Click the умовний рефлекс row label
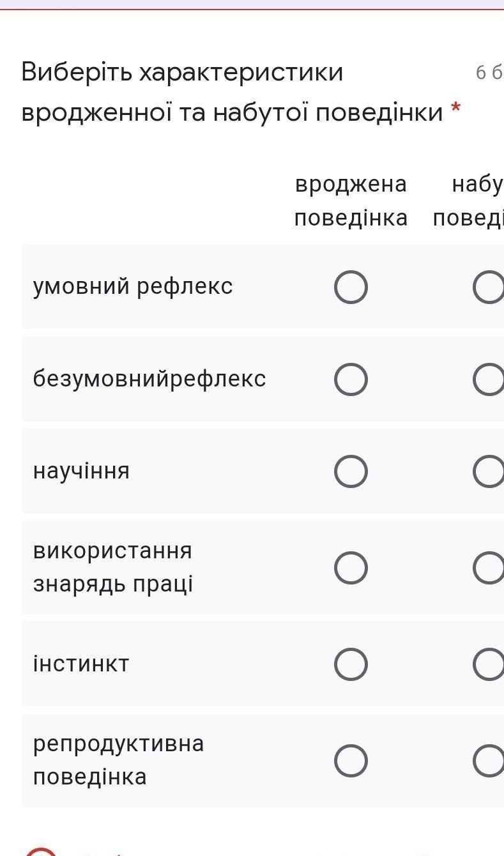 (133, 286)
